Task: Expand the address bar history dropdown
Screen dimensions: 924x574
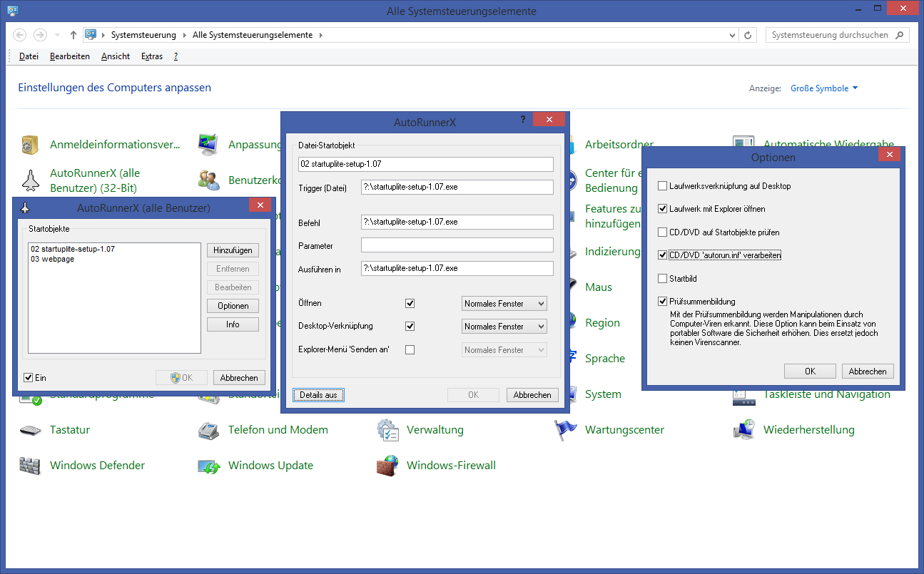Action: pyautogui.click(x=733, y=35)
